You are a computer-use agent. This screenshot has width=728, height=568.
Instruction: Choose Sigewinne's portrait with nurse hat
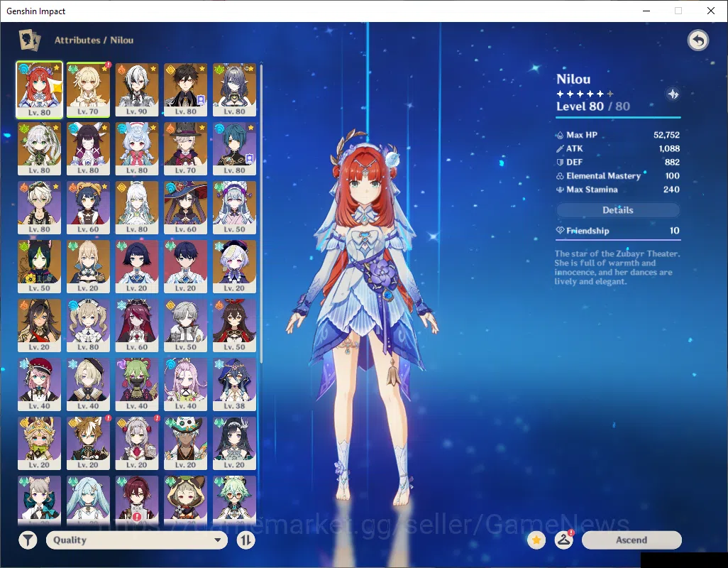pos(137,148)
